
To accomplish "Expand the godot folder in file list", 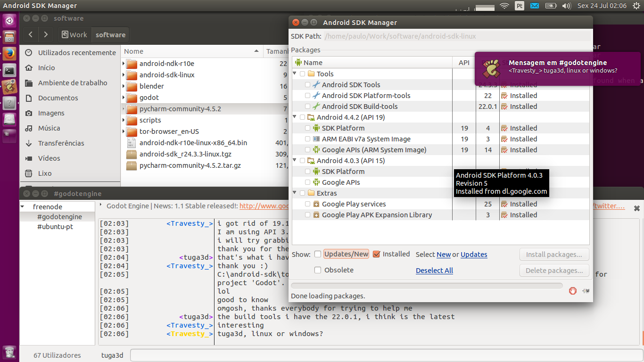I will (x=124, y=98).
